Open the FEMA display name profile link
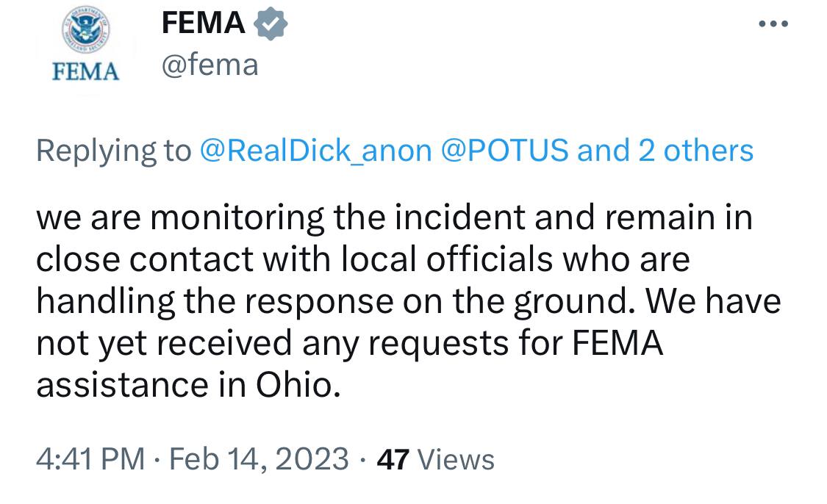The image size is (827, 504). [203, 24]
